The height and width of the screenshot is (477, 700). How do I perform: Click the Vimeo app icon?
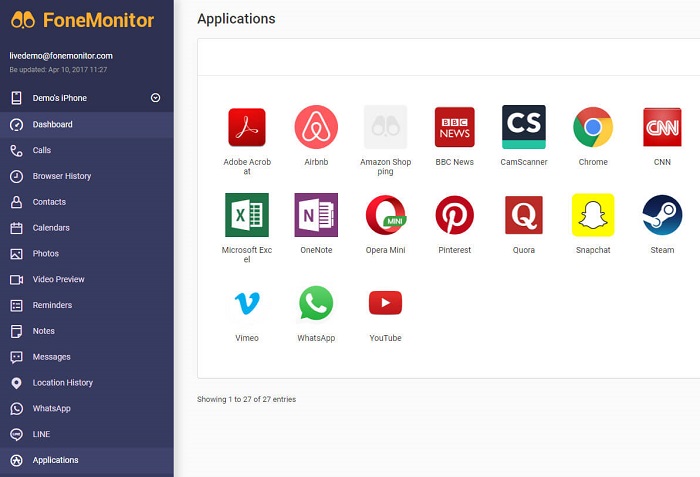click(x=247, y=303)
